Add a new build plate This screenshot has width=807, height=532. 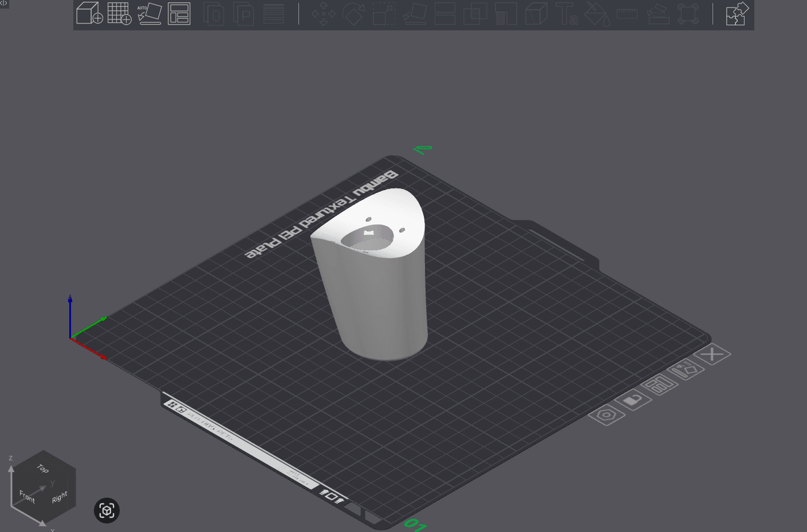[x=120, y=14]
